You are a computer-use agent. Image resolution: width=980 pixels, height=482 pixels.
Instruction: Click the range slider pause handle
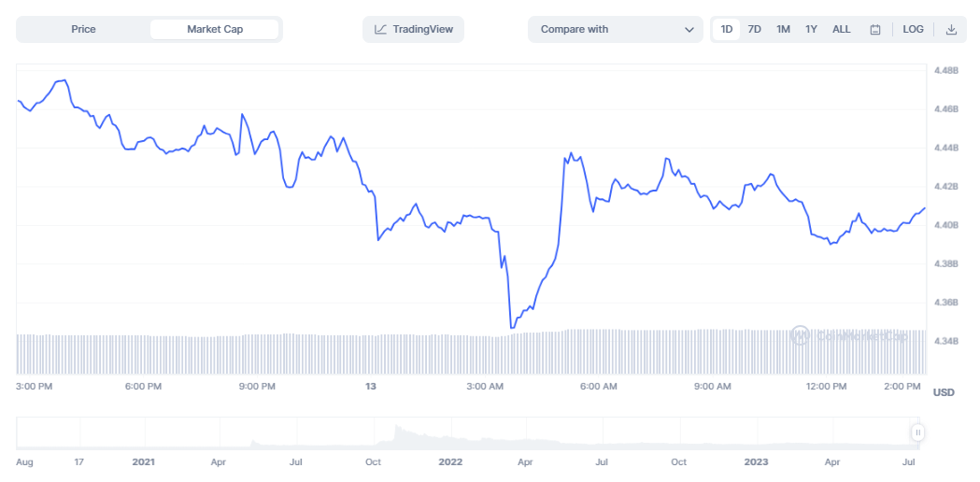coord(918,432)
